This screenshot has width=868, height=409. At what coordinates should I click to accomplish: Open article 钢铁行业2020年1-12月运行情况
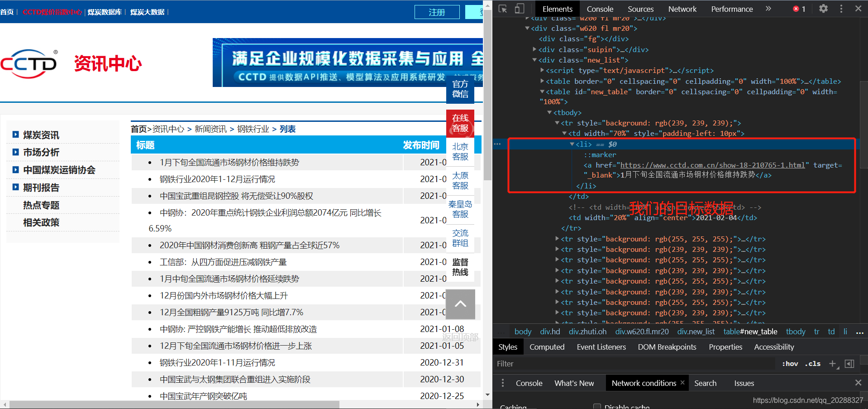point(217,179)
